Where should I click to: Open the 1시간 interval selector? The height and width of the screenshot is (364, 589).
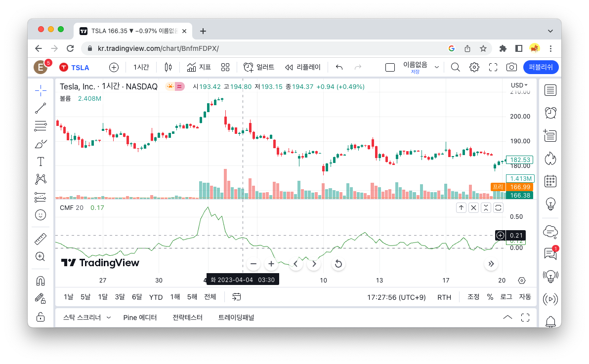click(141, 67)
